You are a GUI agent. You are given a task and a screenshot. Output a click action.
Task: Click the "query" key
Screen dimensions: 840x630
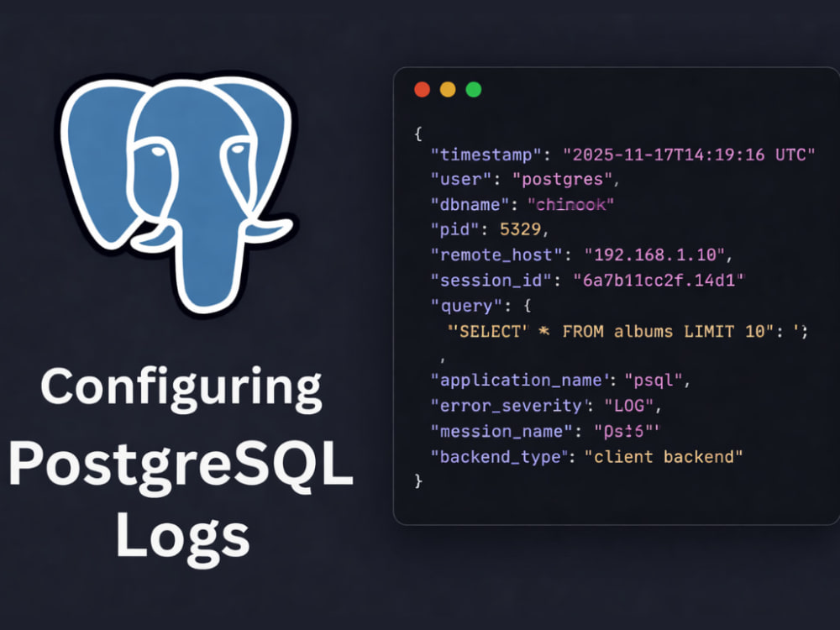[466, 306]
